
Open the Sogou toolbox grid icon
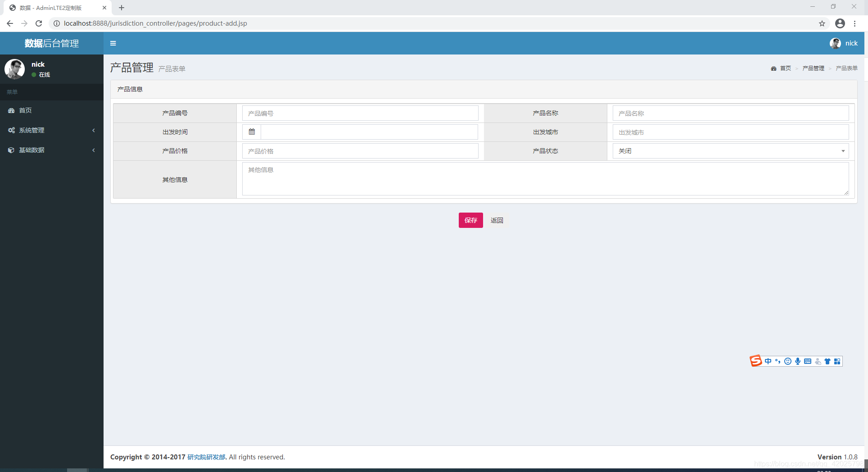[837, 361]
